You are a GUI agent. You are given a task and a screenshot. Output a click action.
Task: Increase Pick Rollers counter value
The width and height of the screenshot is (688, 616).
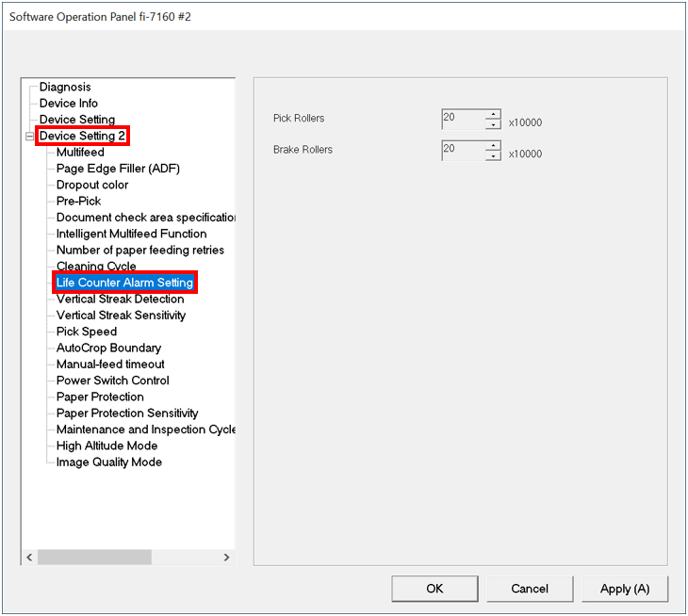tap(493, 114)
